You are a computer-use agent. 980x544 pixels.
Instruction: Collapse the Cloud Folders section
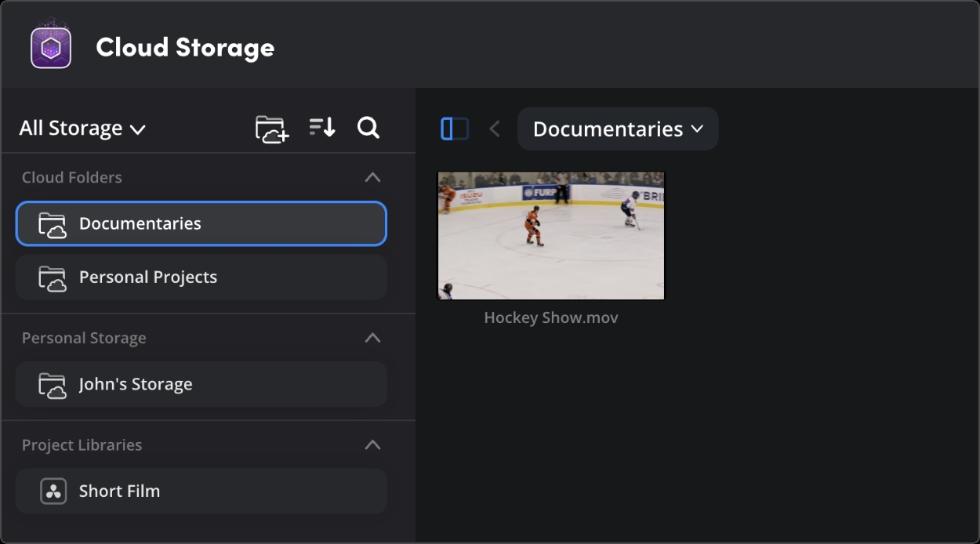click(373, 177)
